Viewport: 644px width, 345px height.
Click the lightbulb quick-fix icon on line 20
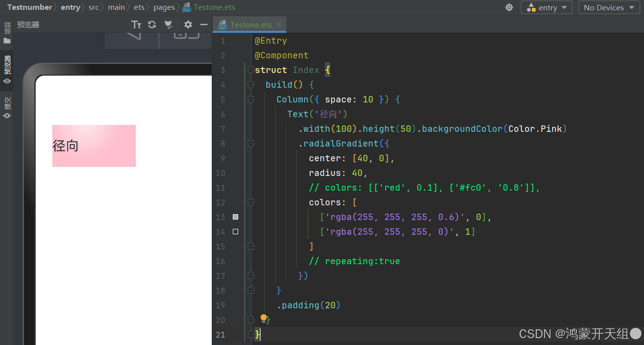click(x=264, y=319)
